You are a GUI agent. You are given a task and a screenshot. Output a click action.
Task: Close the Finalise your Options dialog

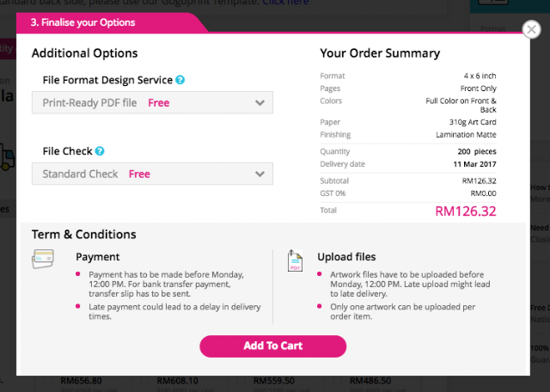click(x=531, y=30)
